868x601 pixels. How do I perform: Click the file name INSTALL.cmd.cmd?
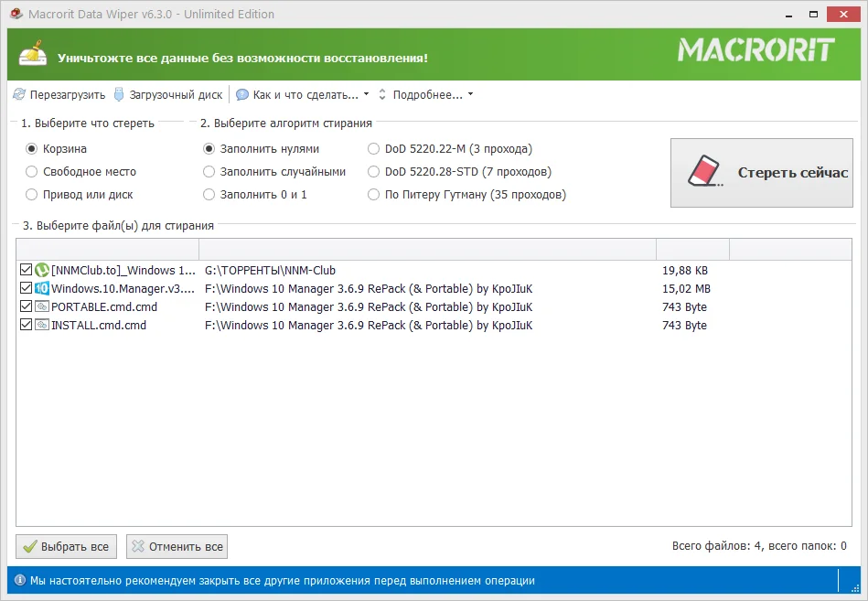(x=99, y=326)
